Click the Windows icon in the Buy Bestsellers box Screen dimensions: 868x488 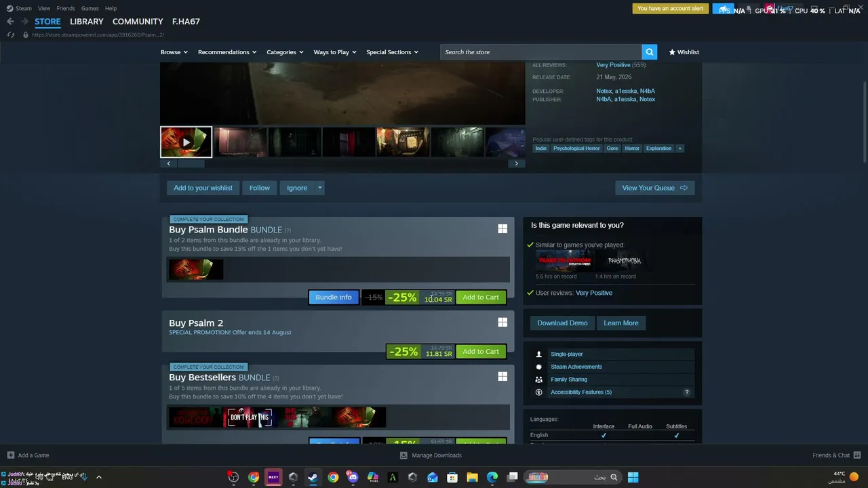502,377
